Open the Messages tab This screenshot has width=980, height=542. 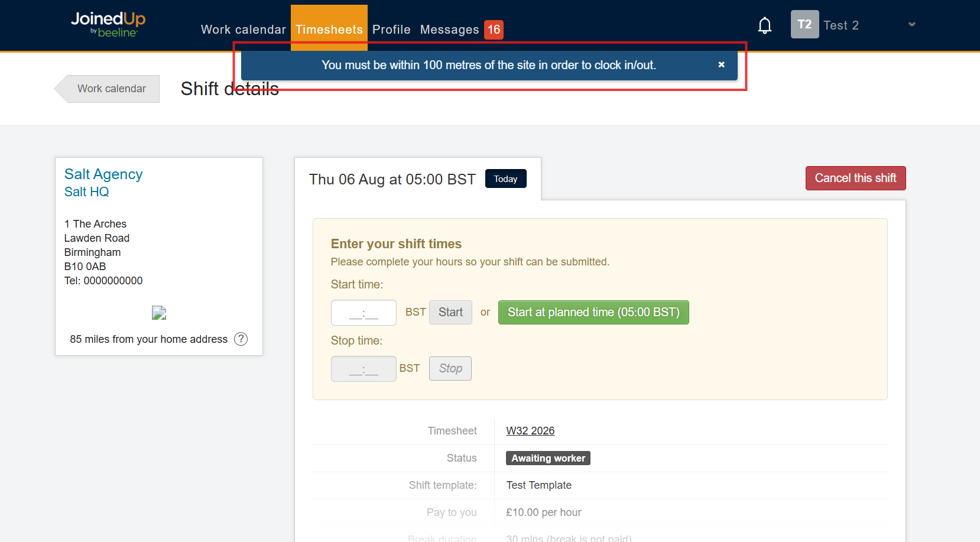[449, 30]
